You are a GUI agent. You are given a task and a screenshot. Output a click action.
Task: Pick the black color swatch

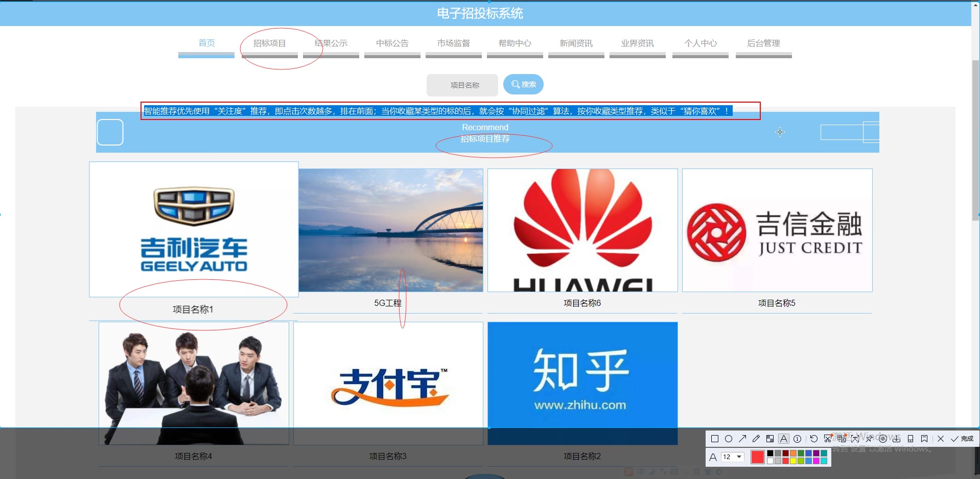pyautogui.click(x=770, y=453)
